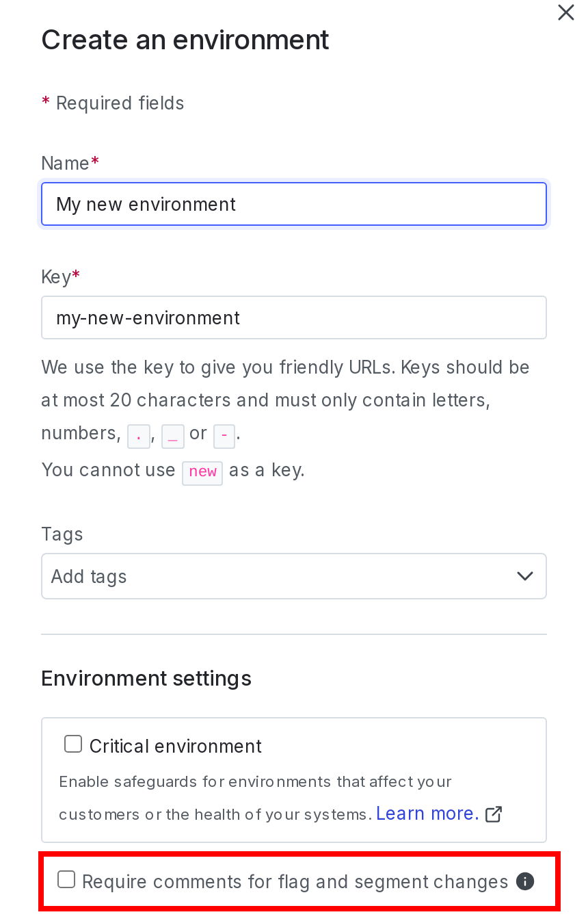Click the Key field showing my-new-environment
The image size is (588, 921).
[x=294, y=317]
